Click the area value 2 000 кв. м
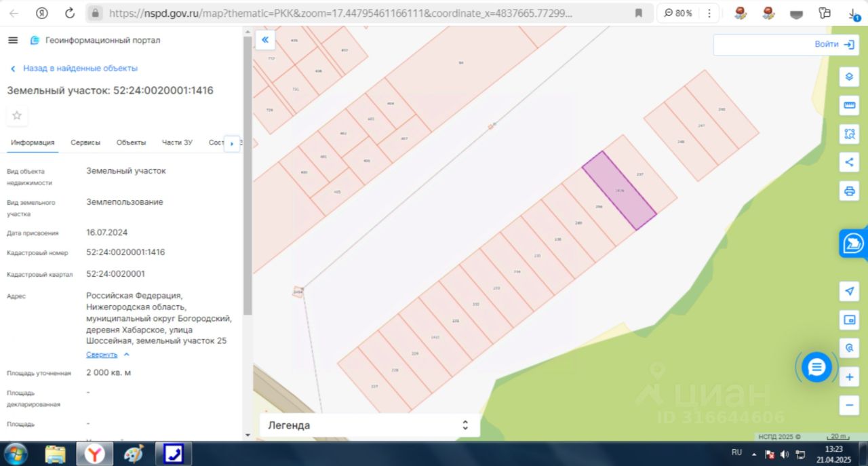 click(x=108, y=372)
